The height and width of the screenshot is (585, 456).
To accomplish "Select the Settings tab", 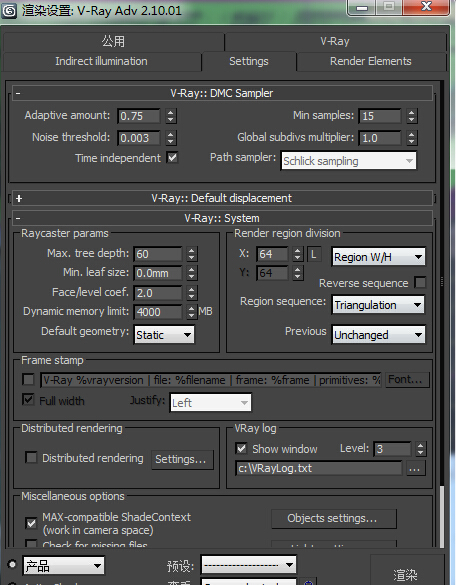I will pyautogui.click(x=249, y=62).
